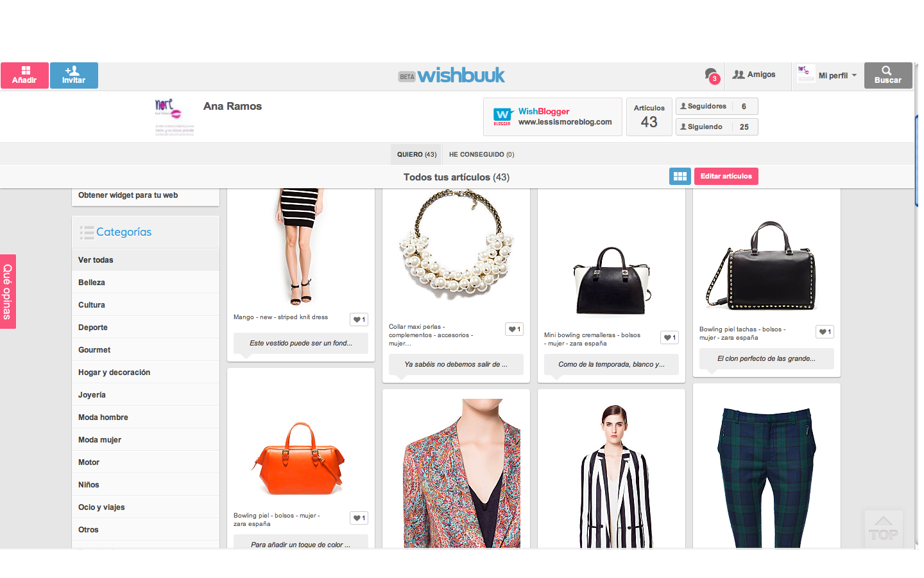Select Cultura category
The height and width of the screenshot is (578, 924).
[146, 305]
